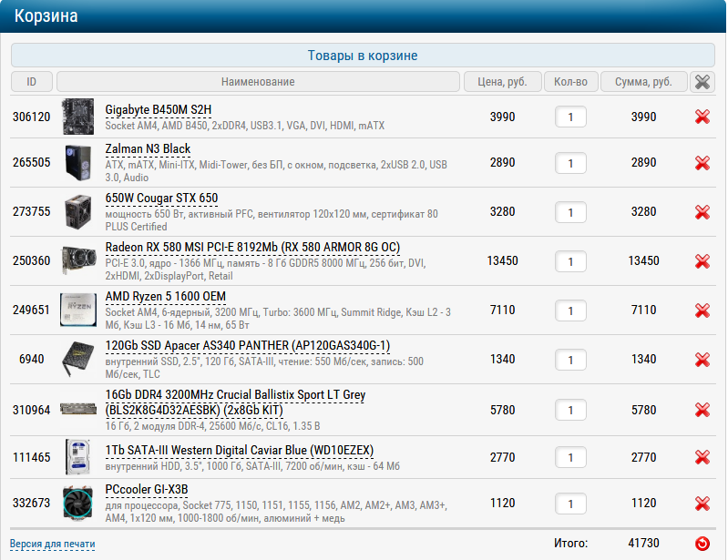Edit quantity field for Cougar STX 650

point(570,212)
